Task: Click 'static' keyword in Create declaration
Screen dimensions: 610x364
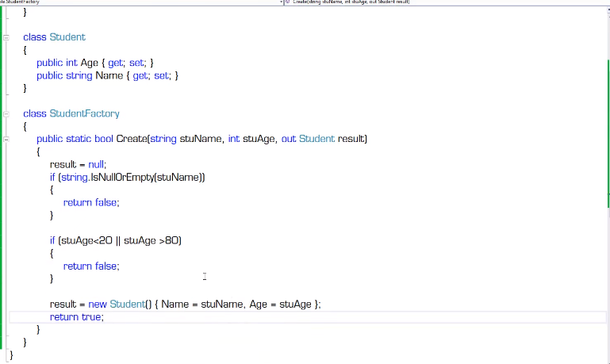Action: pos(79,139)
